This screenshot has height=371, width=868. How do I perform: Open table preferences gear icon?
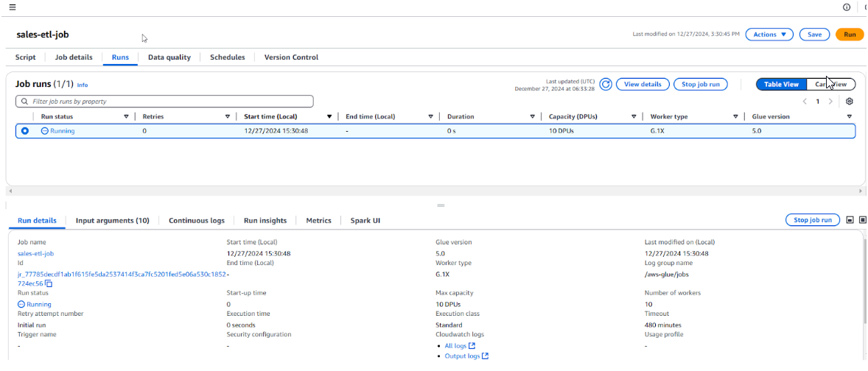[x=850, y=102]
